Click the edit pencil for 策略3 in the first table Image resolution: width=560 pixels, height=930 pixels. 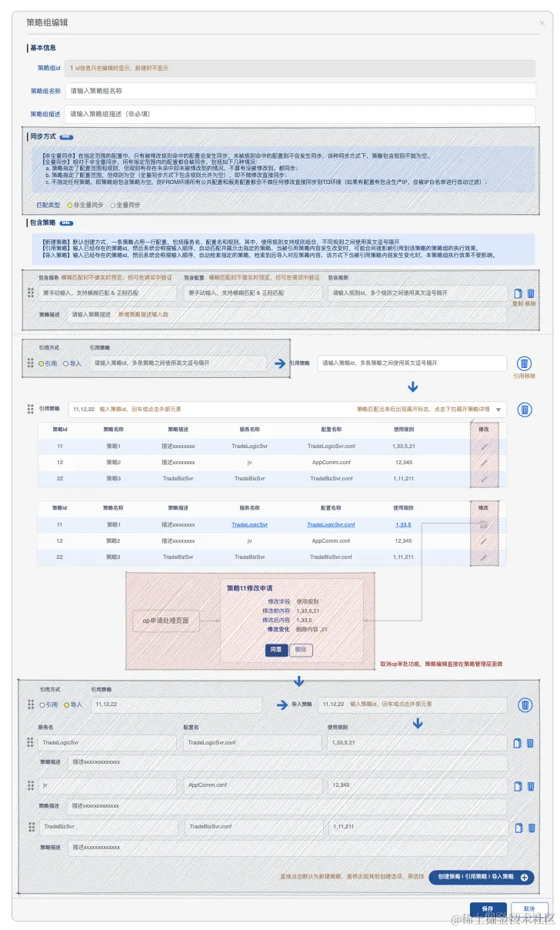483,478
